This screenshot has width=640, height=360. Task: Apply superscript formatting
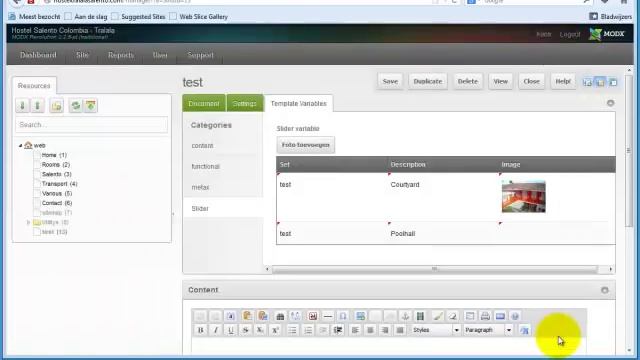coord(276,330)
